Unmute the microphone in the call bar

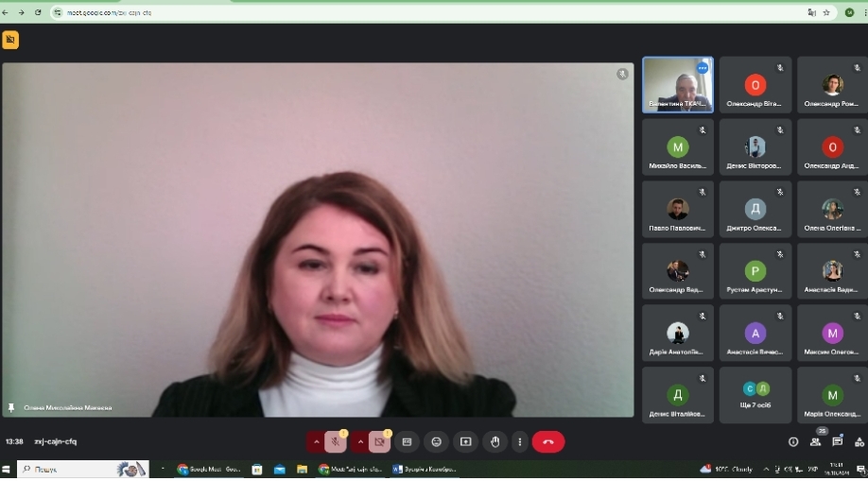point(336,441)
